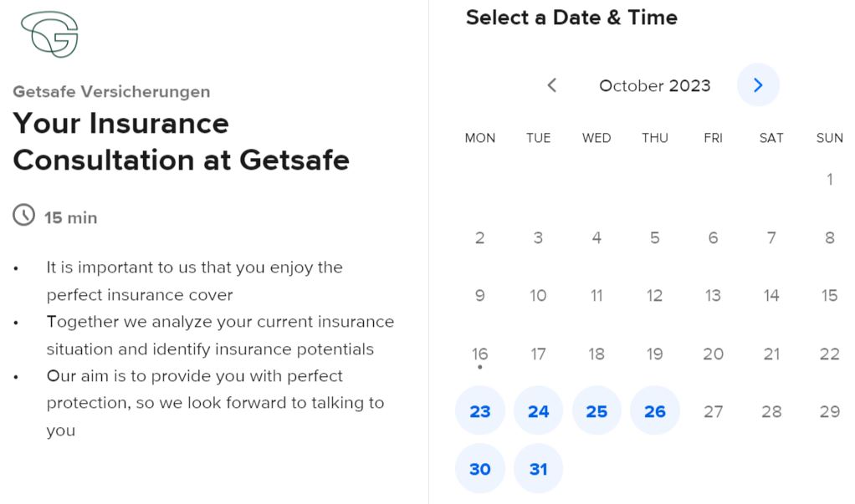Click the Getsafe company logo

(x=48, y=33)
